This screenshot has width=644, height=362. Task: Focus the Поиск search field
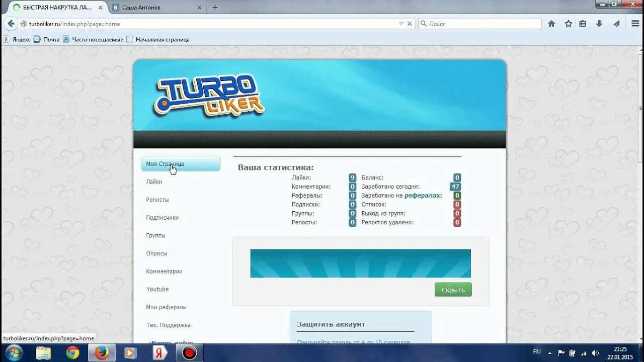tap(479, 24)
